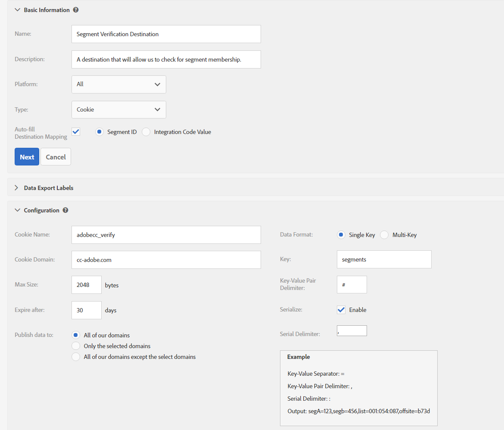This screenshot has width=504, height=430.
Task: Open the Type dropdown showing Cookie
Action: point(118,109)
